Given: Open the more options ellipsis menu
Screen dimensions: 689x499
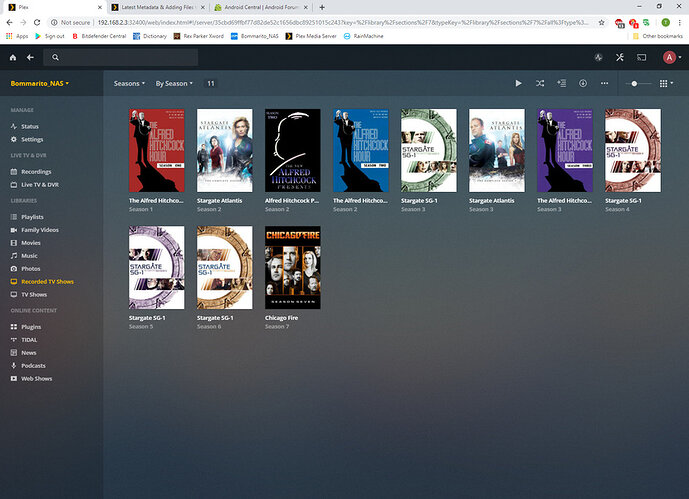Looking at the screenshot, I should pos(605,83).
